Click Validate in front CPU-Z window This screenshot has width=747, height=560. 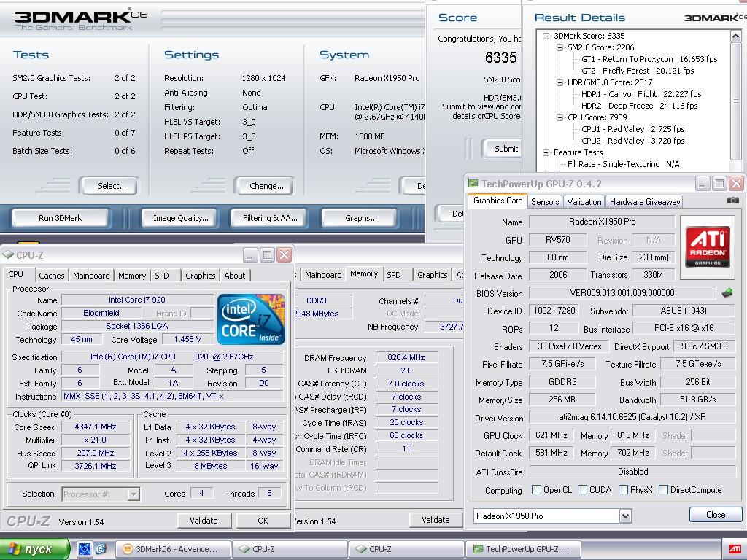(204, 521)
